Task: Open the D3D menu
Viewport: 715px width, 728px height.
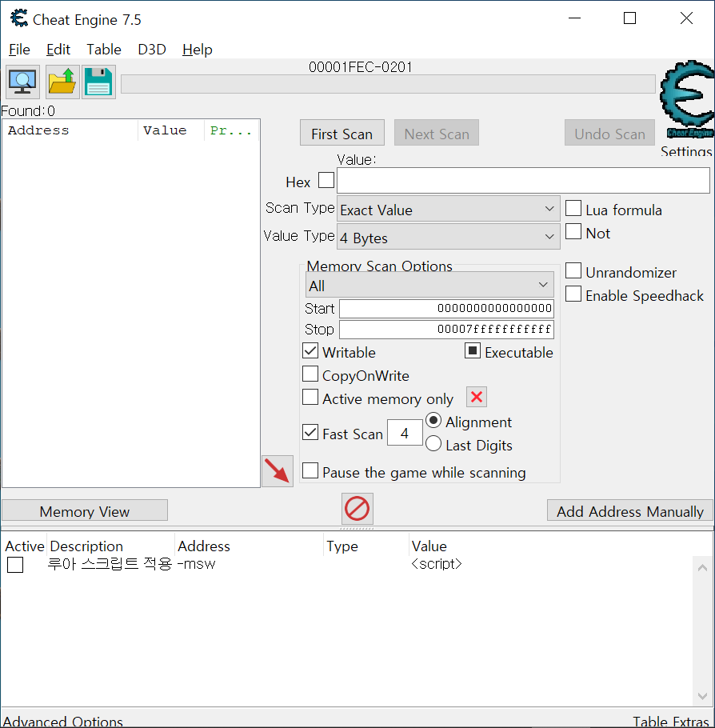Action: tap(151, 50)
